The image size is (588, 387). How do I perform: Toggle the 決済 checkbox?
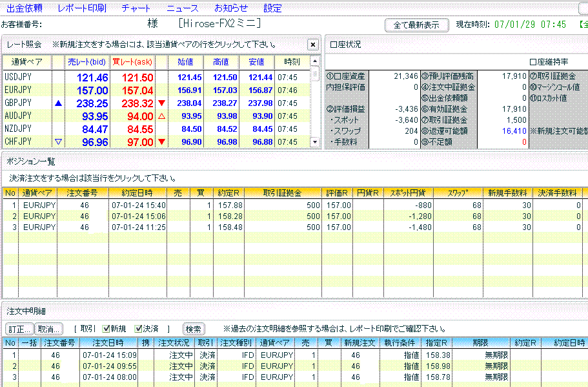tap(139, 329)
